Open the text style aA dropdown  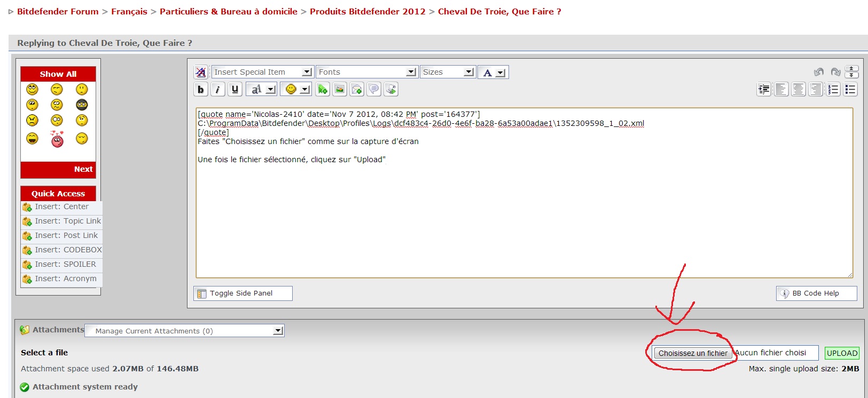[x=261, y=89]
